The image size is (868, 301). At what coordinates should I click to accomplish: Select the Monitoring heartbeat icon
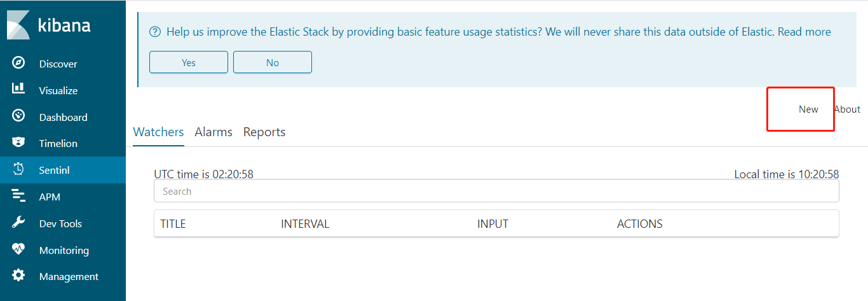[18, 249]
